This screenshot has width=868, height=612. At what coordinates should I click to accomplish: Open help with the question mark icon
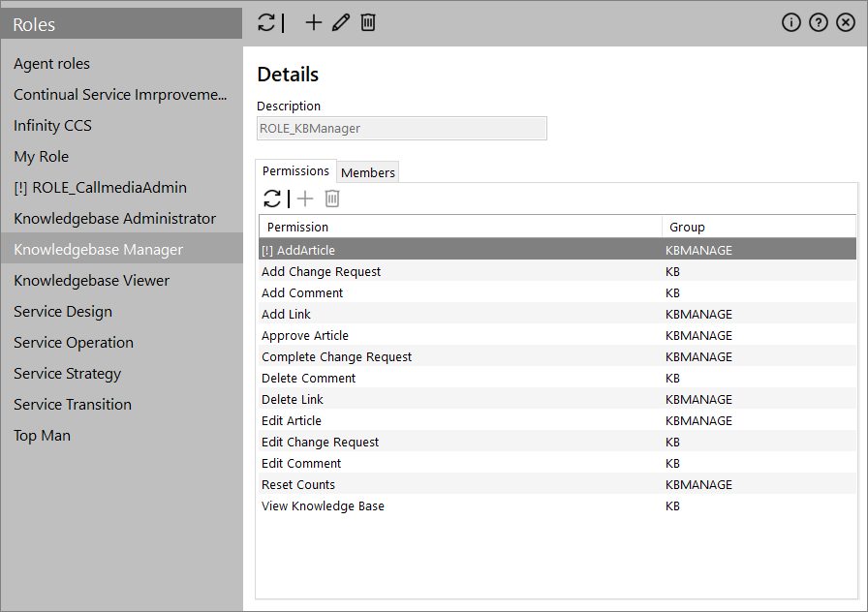coord(819,22)
